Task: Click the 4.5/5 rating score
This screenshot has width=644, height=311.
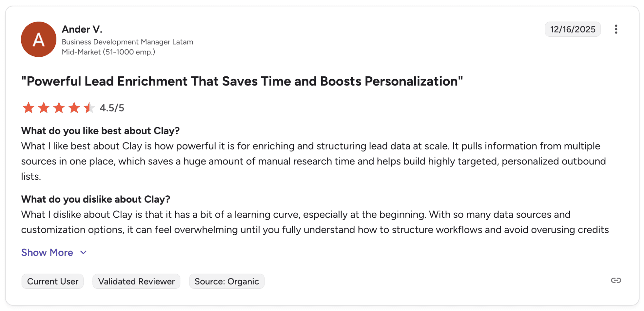Action: tap(112, 108)
